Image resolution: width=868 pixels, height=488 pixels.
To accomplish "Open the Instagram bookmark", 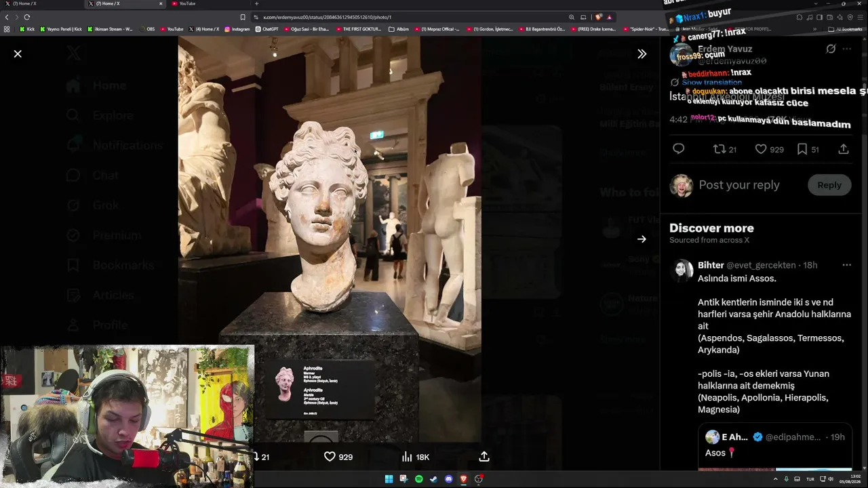I will pyautogui.click(x=237, y=29).
